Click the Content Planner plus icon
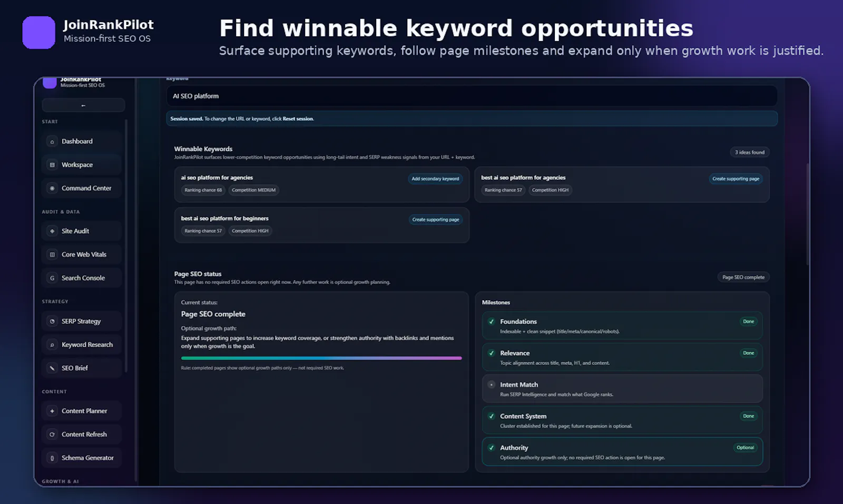This screenshot has width=843, height=504. (52, 411)
